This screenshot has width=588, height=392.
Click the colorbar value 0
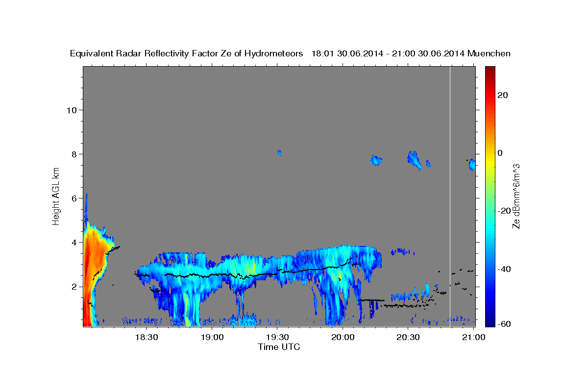tap(500, 153)
